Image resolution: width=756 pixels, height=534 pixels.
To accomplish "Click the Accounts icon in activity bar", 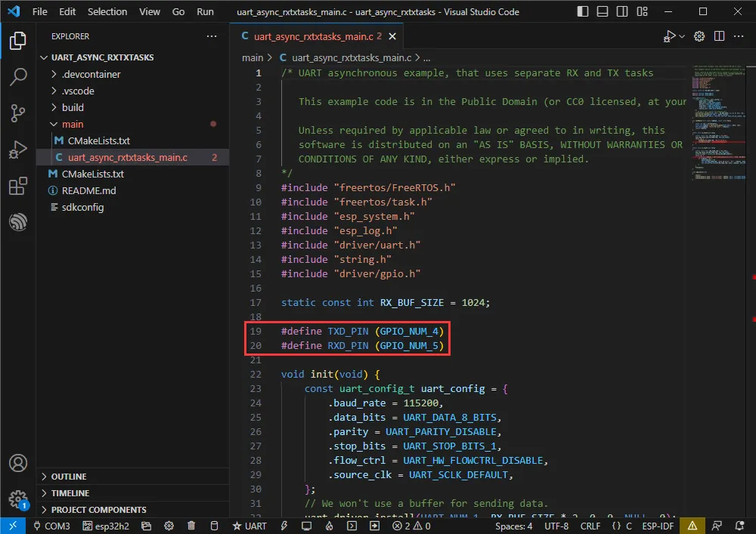I will click(x=18, y=463).
